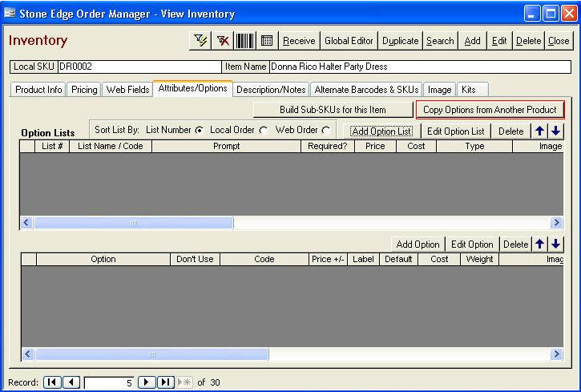Image resolution: width=581 pixels, height=392 pixels.
Task: Click the Option Lists horizontal scrollbar thumb
Action: click(134, 223)
